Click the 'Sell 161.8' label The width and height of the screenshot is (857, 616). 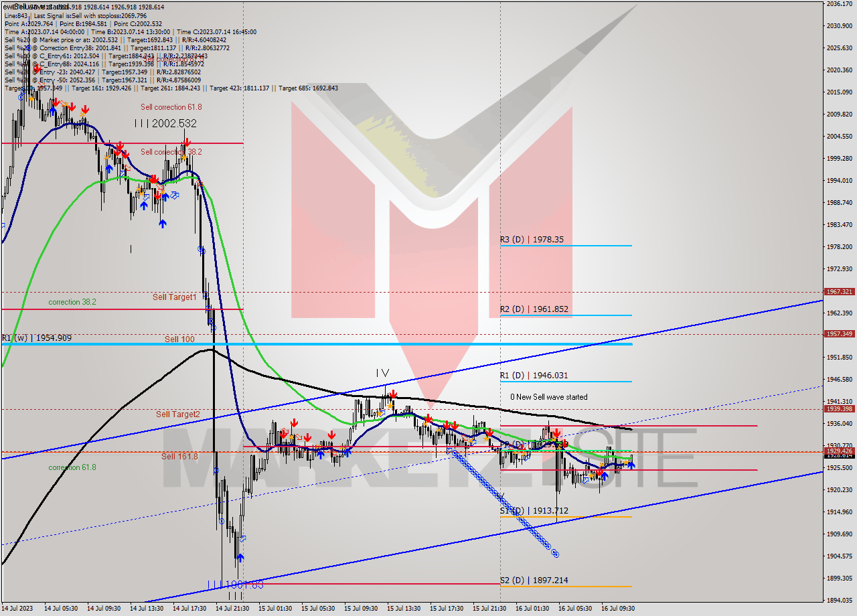click(179, 457)
